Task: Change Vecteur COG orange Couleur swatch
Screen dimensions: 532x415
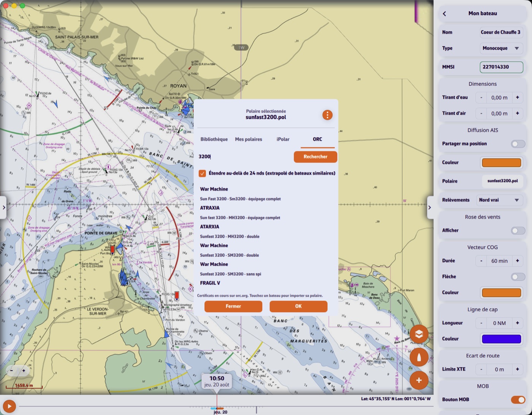Action: click(x=501, y=293)
